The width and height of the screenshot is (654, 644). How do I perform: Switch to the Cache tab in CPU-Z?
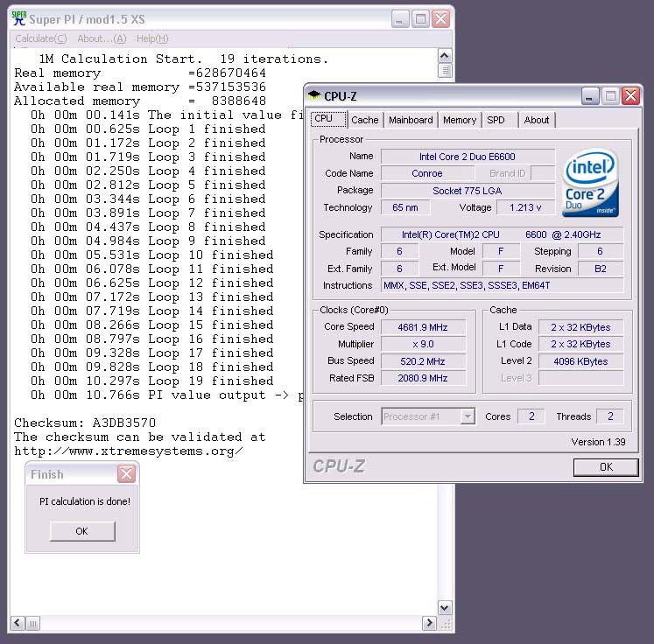(x=364, y=120)
